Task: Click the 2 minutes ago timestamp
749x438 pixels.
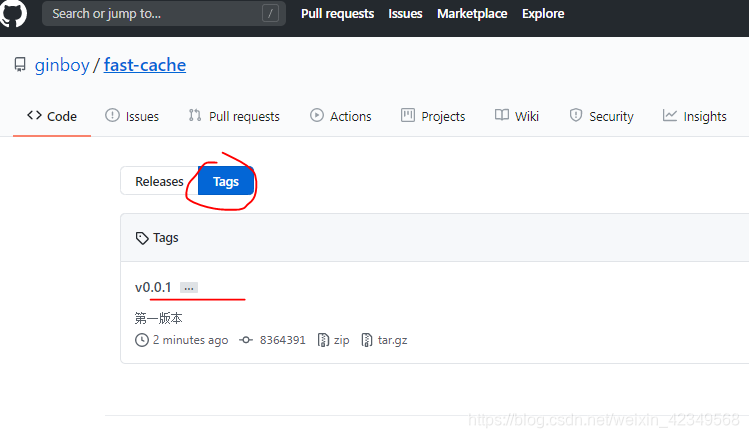Action: pyautogui.click(x=191, y=340)
